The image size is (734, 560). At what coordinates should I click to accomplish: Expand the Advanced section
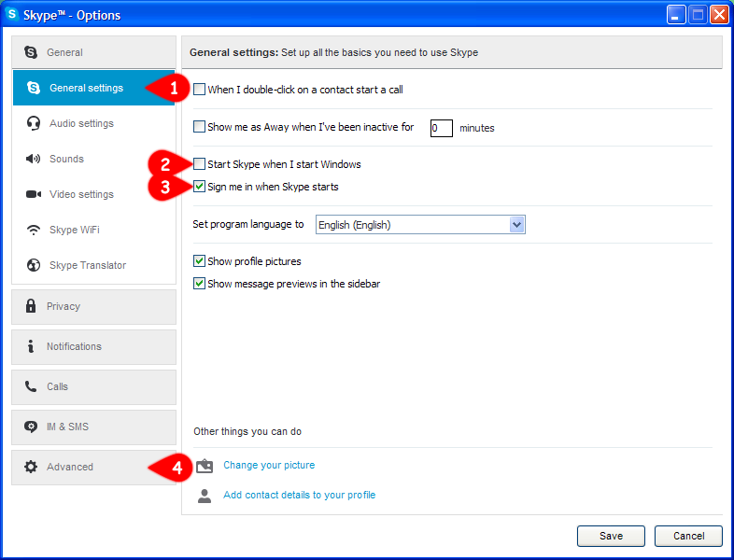point(93,467)
